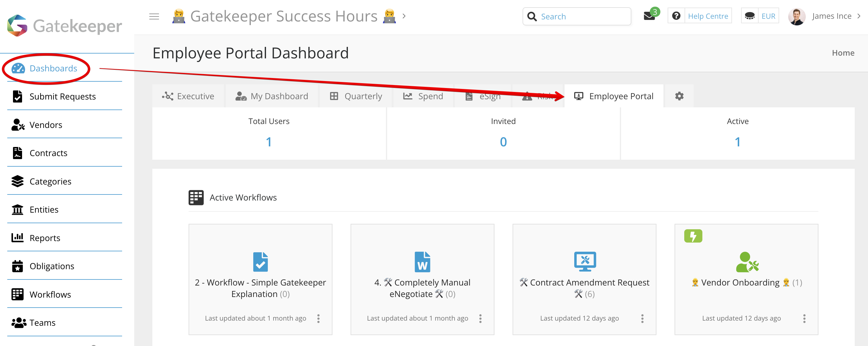Expand the Gatekeeper Success Hours chevron
Viewport: 868px width, 346px height.
pyautogui.click(x=404, y=16)
